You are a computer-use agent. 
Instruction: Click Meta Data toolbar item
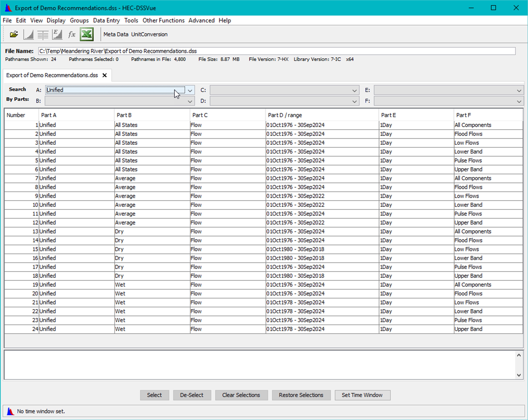[x=116, y=34]
